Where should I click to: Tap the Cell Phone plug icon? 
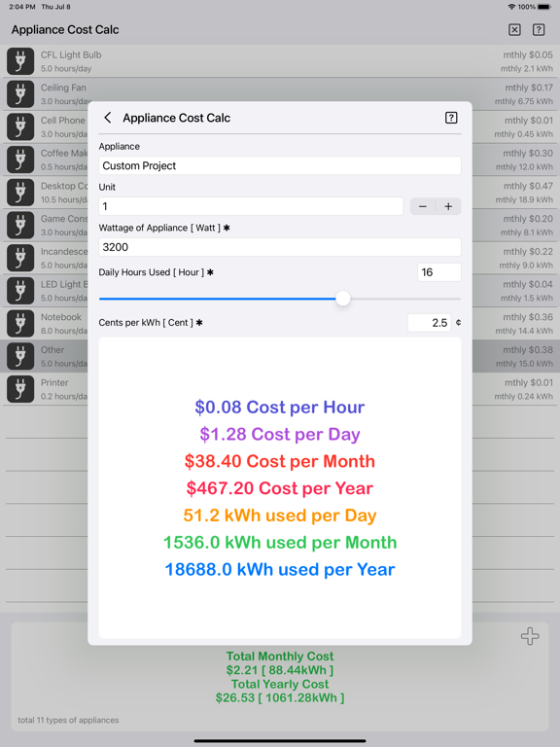(20, 126)
